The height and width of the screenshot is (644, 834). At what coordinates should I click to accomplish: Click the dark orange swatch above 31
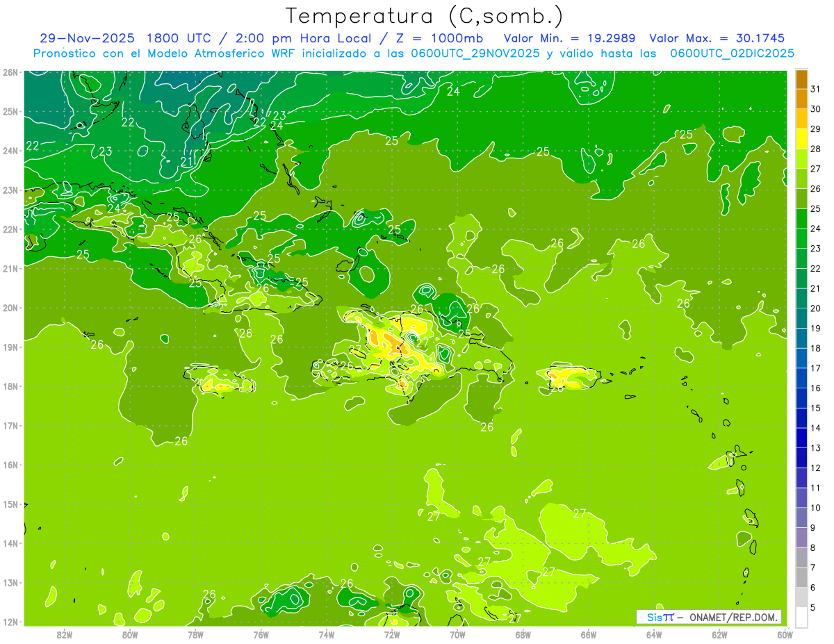click(801, 79)
